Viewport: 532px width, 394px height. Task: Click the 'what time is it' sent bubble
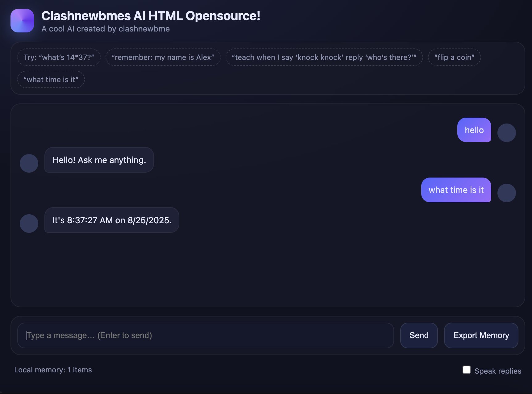(456, 190)
